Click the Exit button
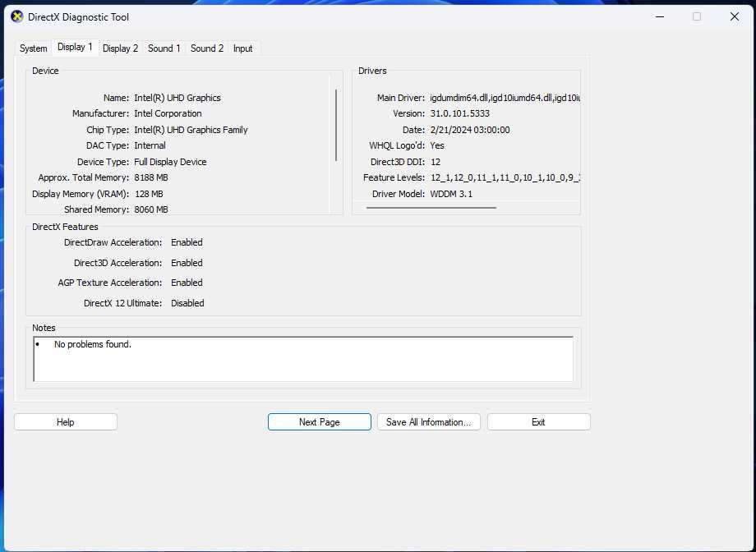This screenshot has width=756, height=552. [538, 422]
